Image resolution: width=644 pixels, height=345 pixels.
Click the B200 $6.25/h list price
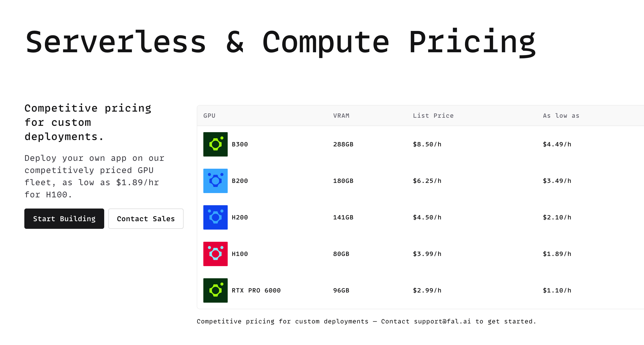(x=427, y=181)
